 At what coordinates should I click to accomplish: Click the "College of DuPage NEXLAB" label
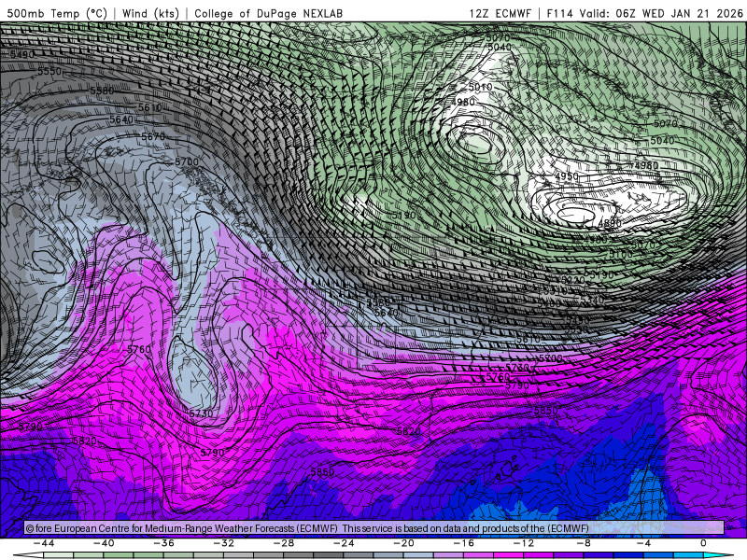(x=268, y=13)
